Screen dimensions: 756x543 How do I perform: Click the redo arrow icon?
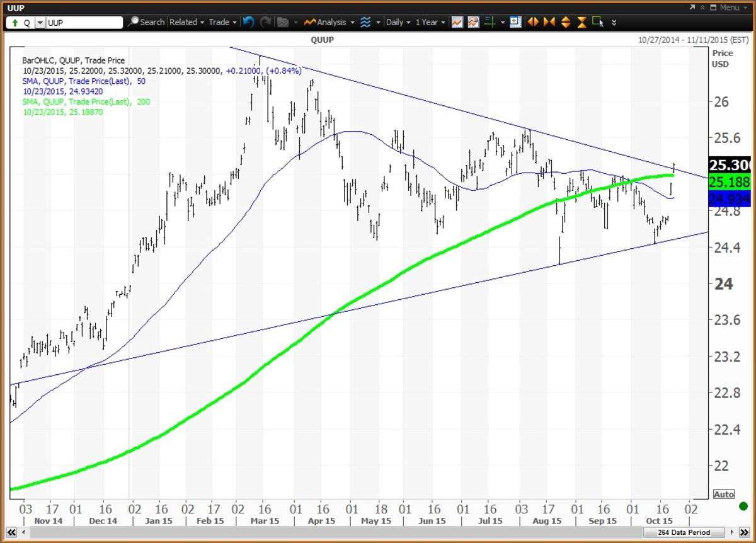[266, 22]
